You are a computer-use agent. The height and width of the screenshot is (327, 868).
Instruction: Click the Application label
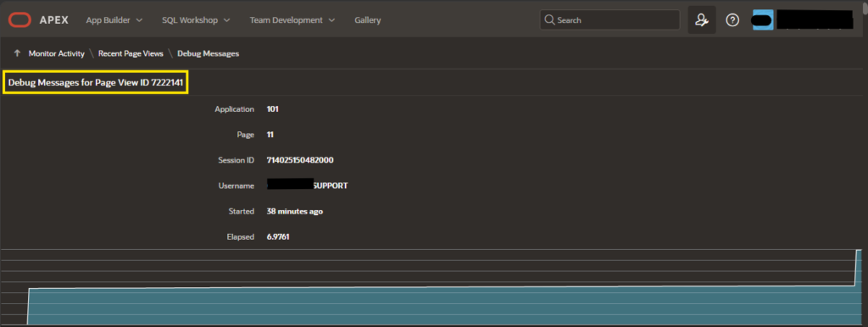click(x=234, y=109)
